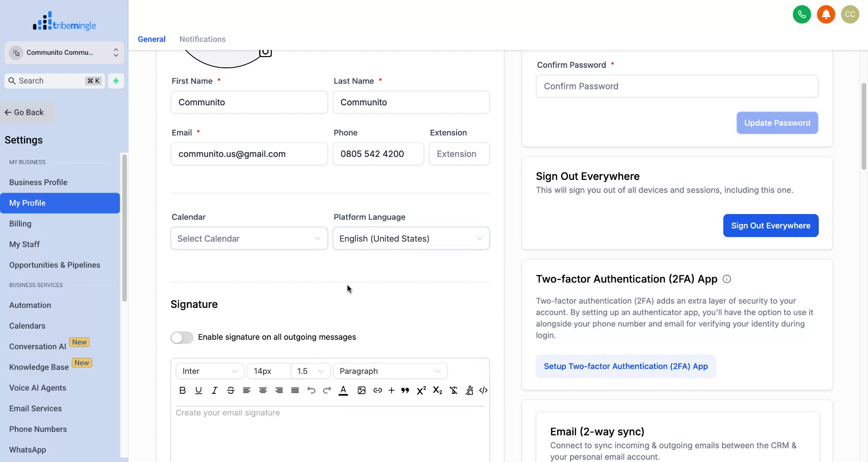Select the insert image icon
The height and width of the screenshot is (462, 868).
click(x=361, y=390)
